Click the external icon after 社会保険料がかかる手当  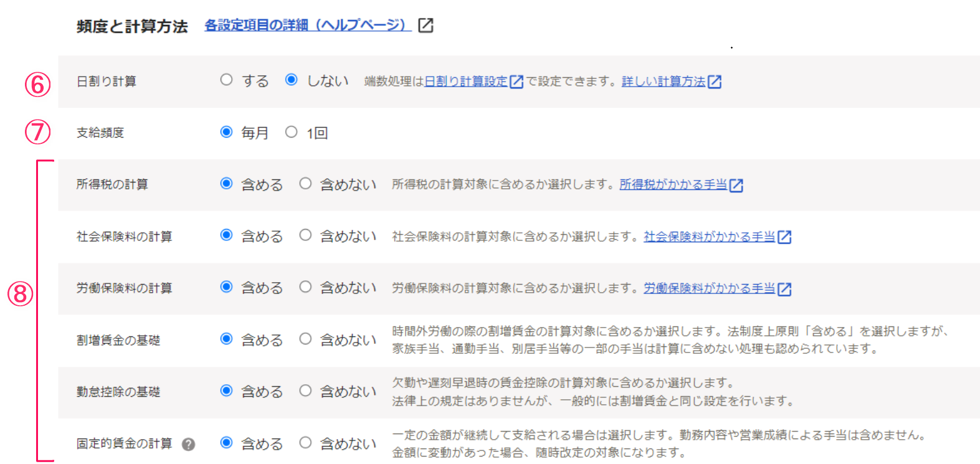[x=784, y=237]
